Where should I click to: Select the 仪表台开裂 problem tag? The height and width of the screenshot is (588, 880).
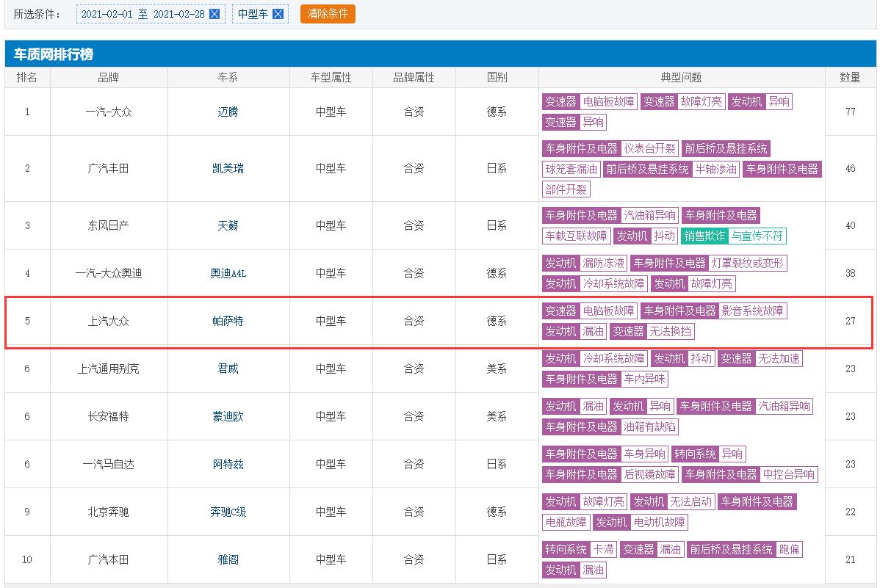pos(649,148)
